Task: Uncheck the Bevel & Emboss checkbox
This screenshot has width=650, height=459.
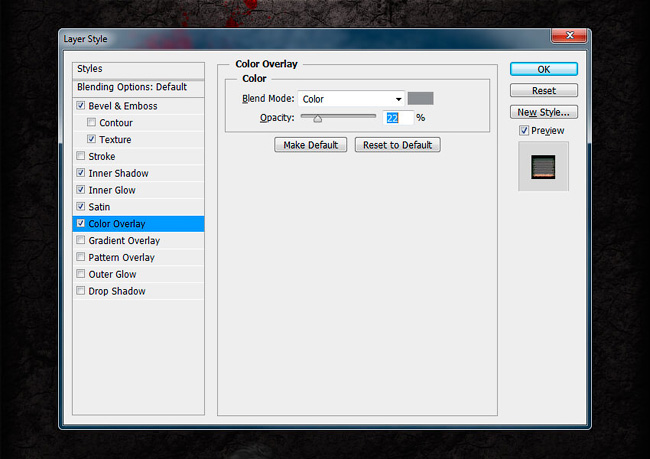Action: pyautogui.click(x=81, y=106)
